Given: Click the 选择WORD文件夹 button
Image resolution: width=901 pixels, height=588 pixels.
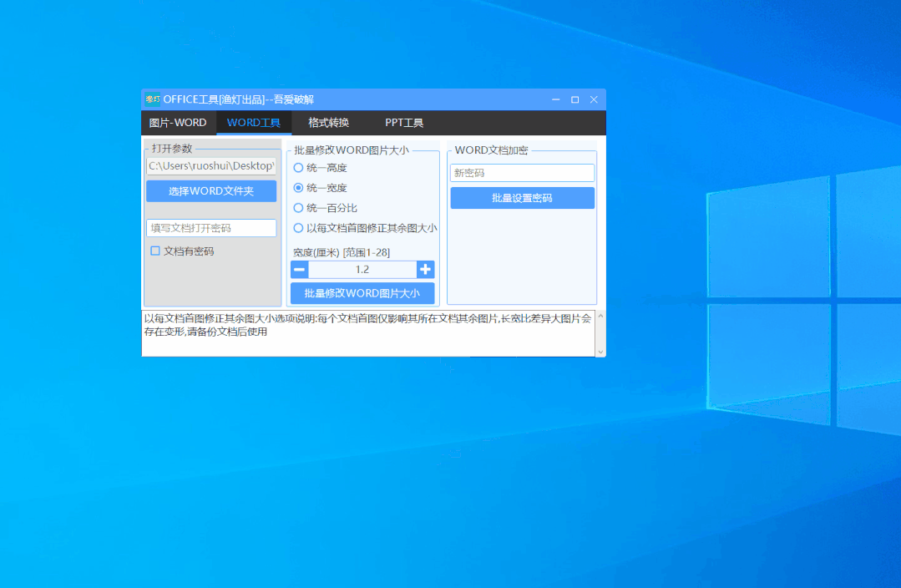Looking at the screenshot, I should point(211,191).
